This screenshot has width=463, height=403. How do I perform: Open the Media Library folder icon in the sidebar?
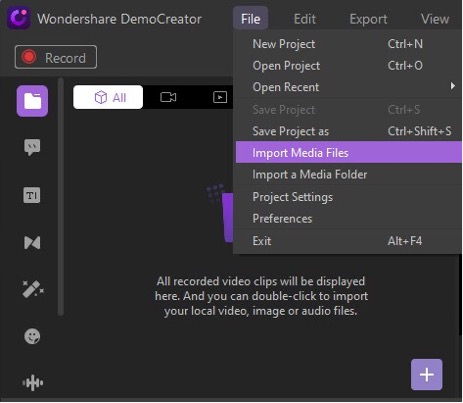click(32, 101)
